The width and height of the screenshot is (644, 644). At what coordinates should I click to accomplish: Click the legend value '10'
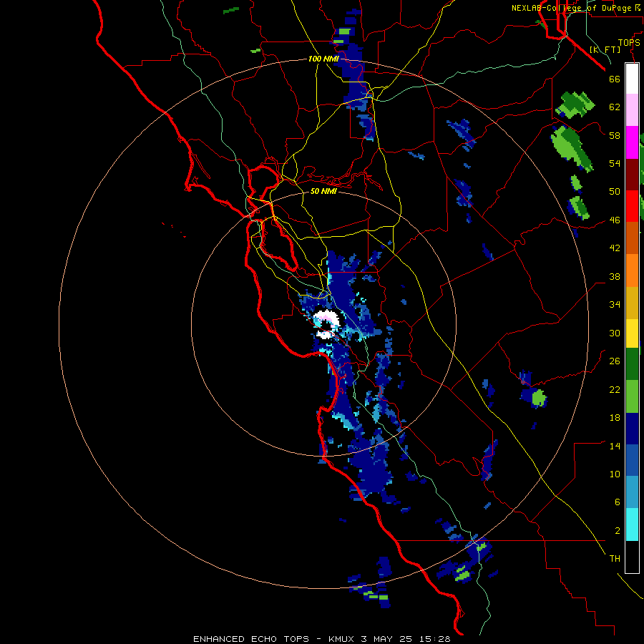[615, 474]
